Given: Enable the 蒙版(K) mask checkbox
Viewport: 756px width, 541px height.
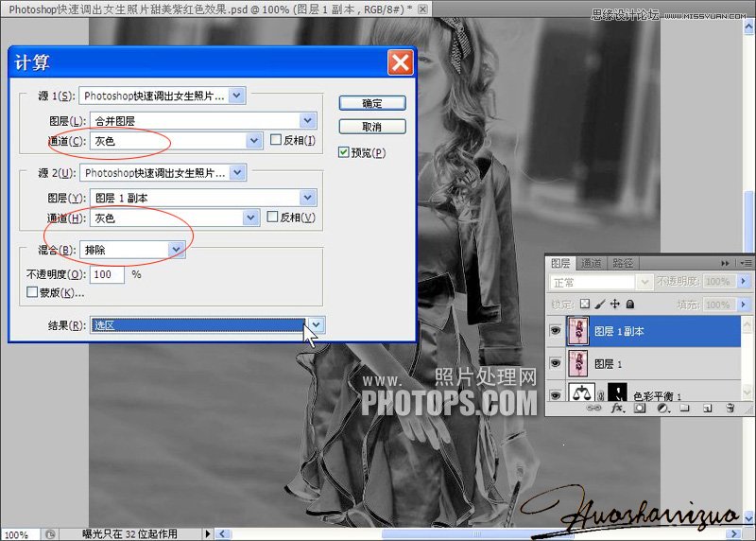Looking at the screenshot, I should click(32, 292).
